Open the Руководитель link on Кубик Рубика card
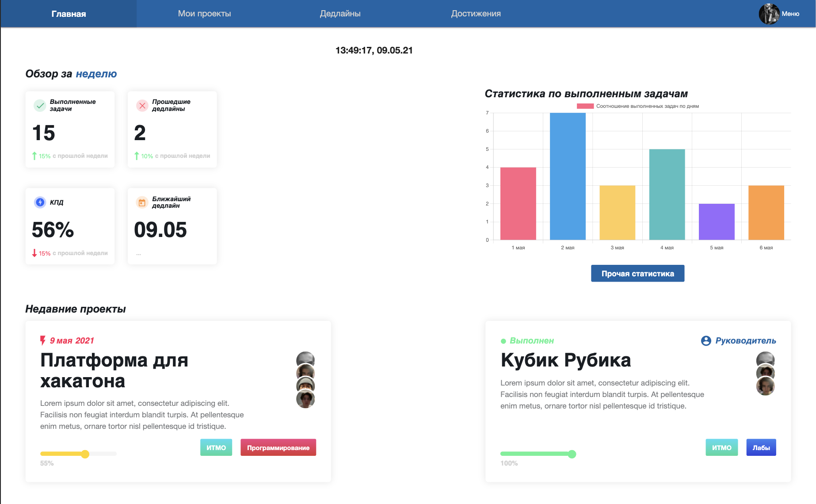 pos(745,340)
